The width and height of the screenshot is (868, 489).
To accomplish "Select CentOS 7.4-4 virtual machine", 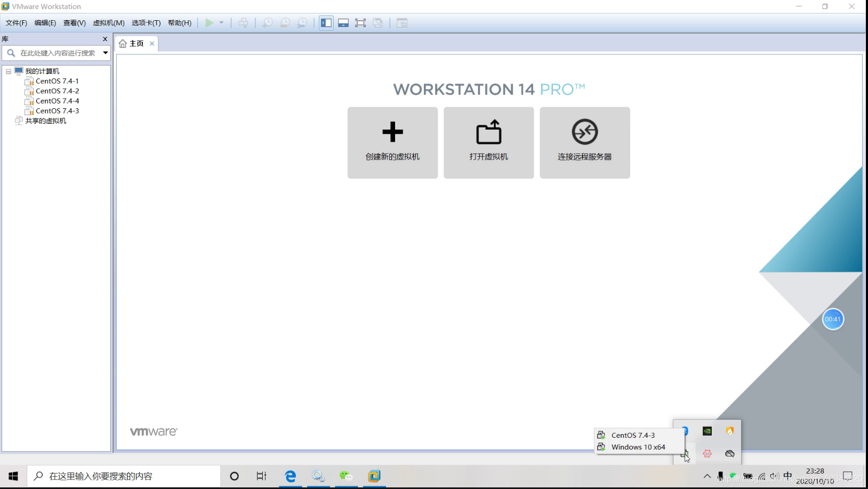I will click(x=57, y=101).
